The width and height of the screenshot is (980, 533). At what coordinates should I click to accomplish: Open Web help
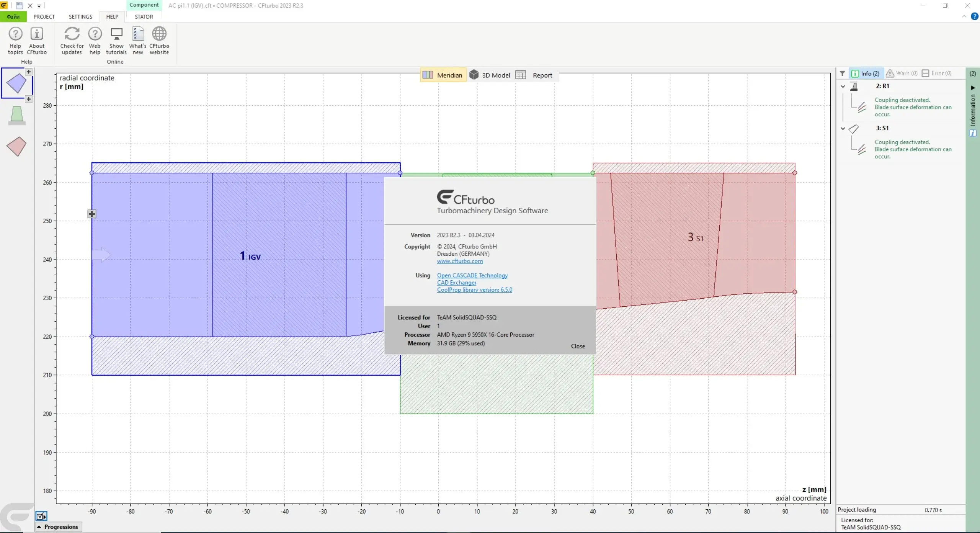point(95,41)
